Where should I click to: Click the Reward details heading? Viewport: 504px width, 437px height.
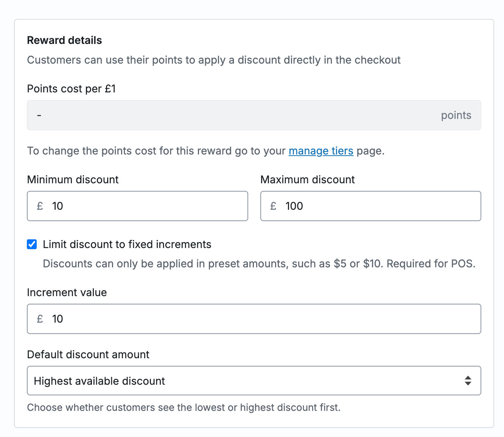(x=65, y=40)
